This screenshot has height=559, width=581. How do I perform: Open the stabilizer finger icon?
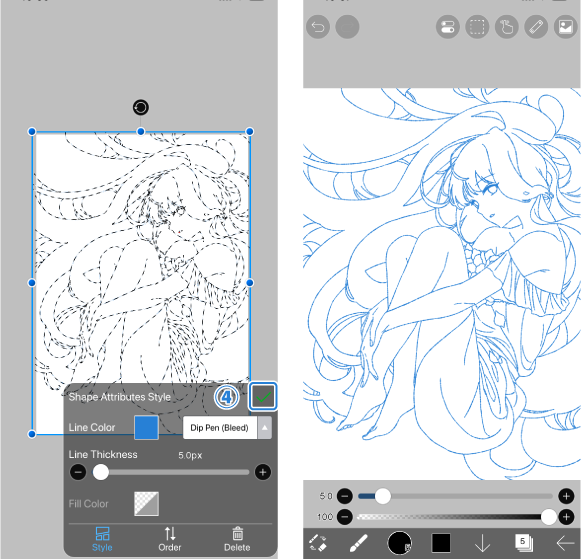[507, 27]
